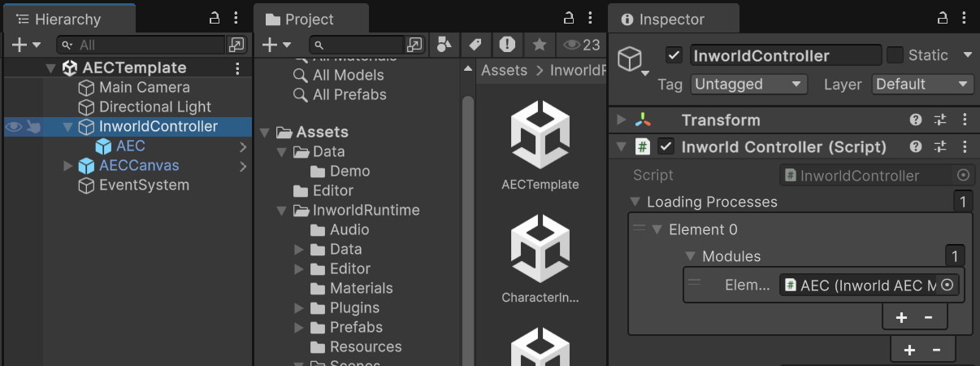Toggle favorites star in Project toolbar
Screen dimensions: 980x366
[539, 45]
